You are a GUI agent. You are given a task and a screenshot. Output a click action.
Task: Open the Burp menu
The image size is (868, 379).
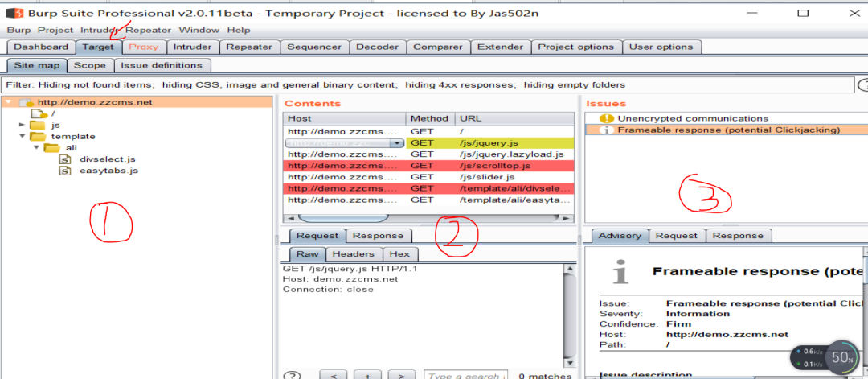click(x=18, y=30)
